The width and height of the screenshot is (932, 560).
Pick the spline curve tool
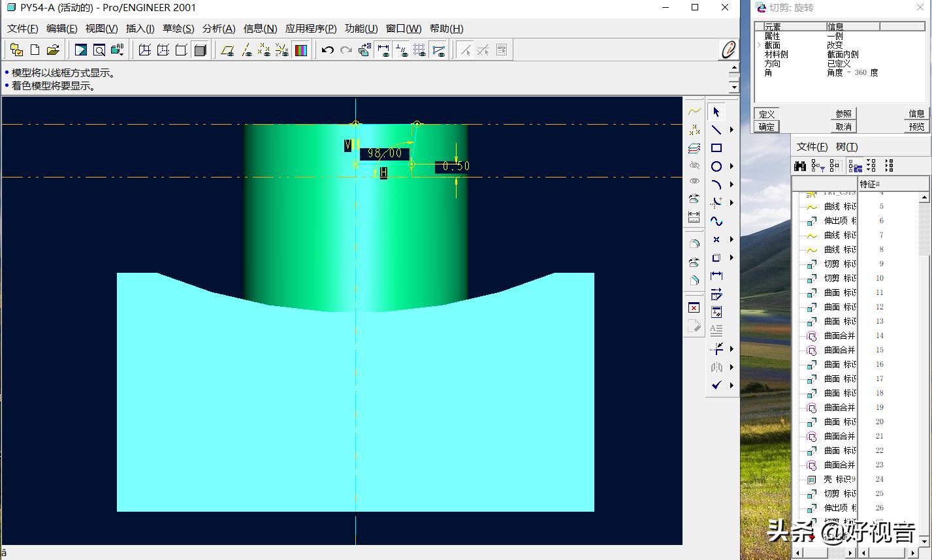point(716,221)
